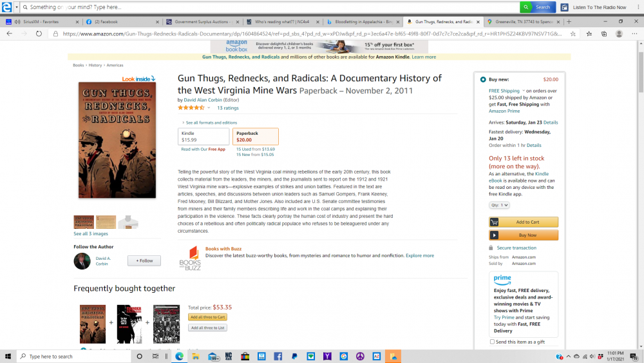Viewport: 644px width, 363px height.
Task: Open 15 Used from $13.69 link
Action: click(x=256, y=149)
